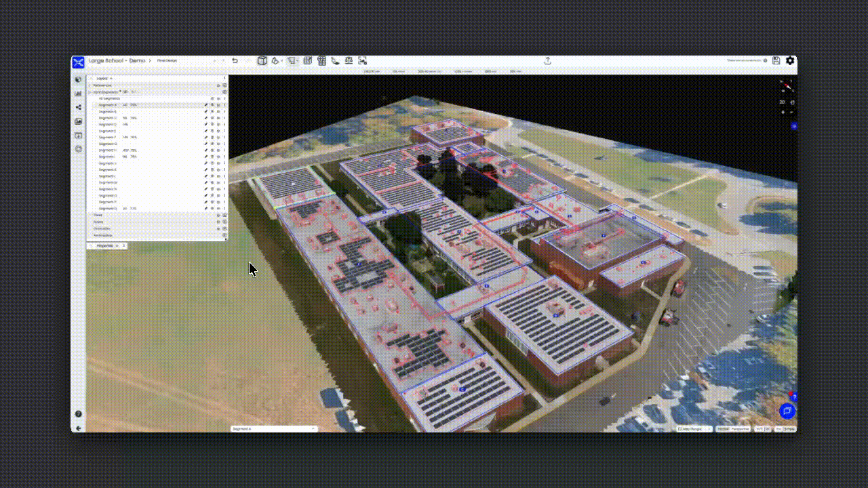
Task: Click the share/upload icon in top bar
Action: click(547, 61)
